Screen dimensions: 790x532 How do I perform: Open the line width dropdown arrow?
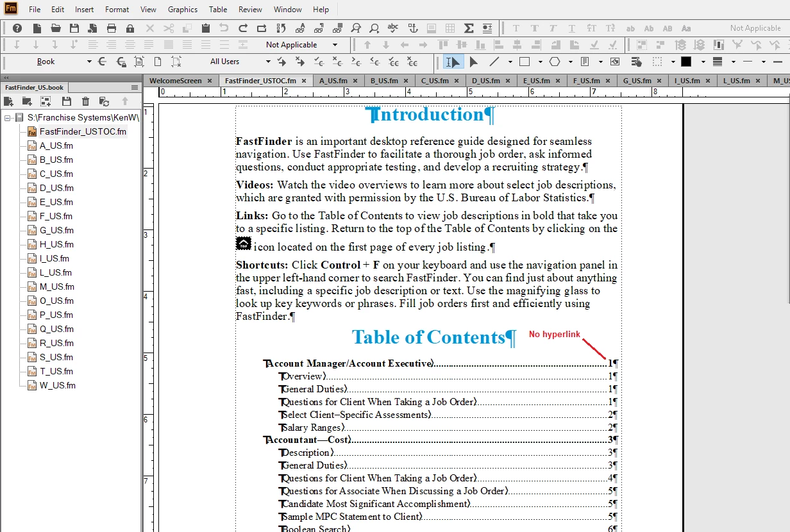point(734,62)
